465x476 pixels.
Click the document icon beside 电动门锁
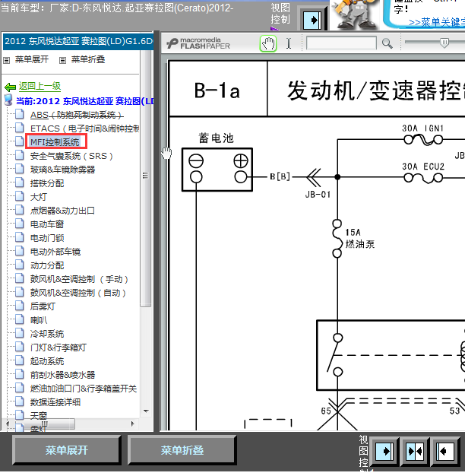20,237
